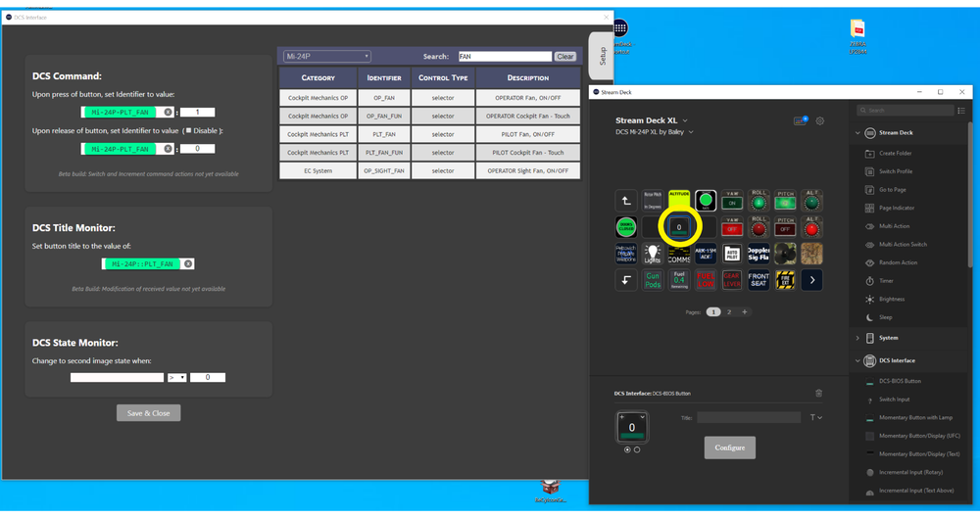Clear the Title Monitor Mi-24P::PLT_FAN identifier
This screenshot has height=518, width=980.
pos(187,264)
